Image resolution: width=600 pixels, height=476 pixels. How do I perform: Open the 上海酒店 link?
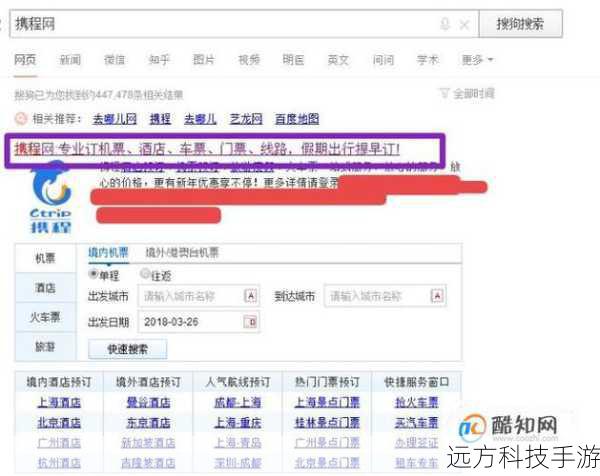coord(59,403)
